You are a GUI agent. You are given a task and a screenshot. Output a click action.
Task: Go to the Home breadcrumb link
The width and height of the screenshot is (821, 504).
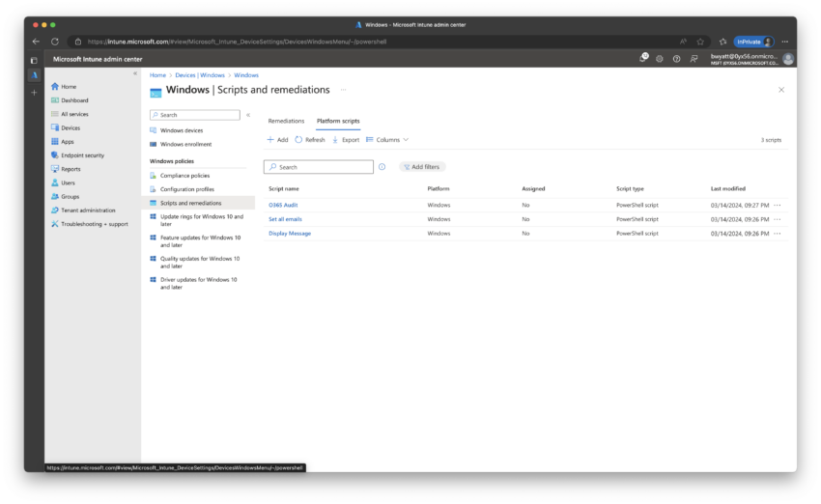click(x=157, y=75)
